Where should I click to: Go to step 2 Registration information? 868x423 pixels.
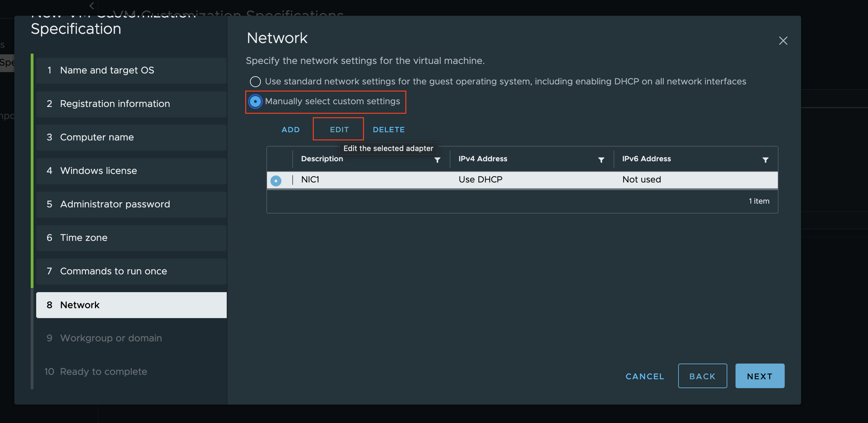(x=131, y=104)
